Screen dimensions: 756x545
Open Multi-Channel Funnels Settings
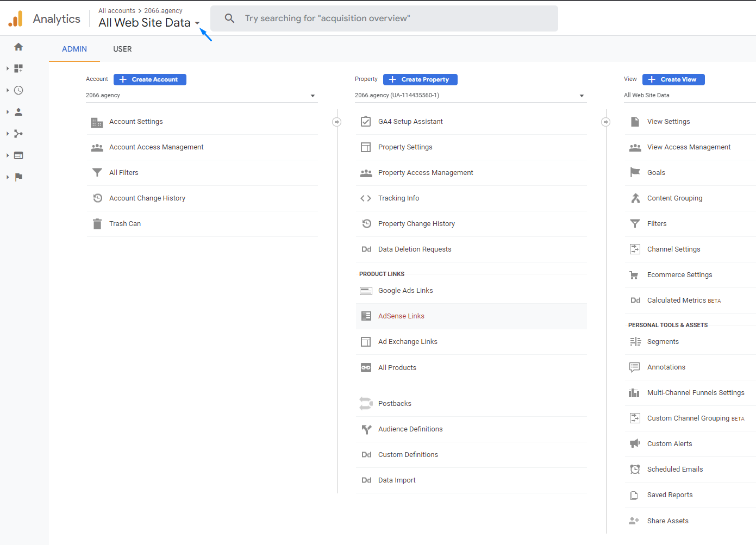coord(690,393)
